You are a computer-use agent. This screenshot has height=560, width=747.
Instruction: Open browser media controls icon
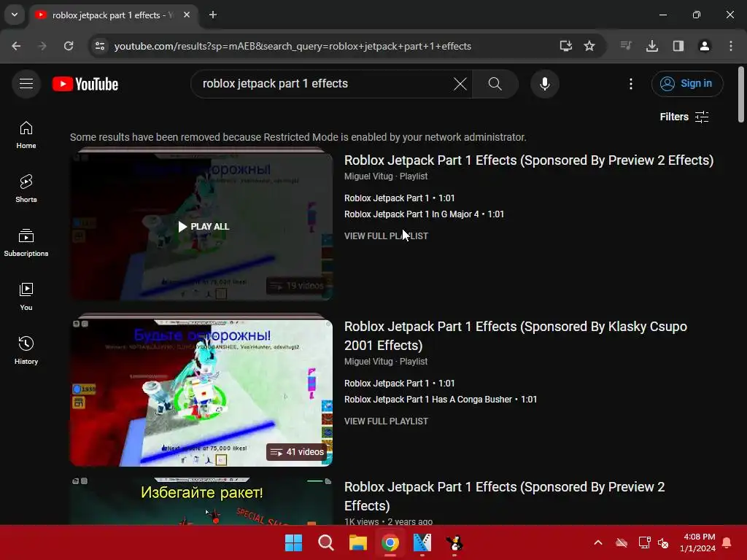626,46
